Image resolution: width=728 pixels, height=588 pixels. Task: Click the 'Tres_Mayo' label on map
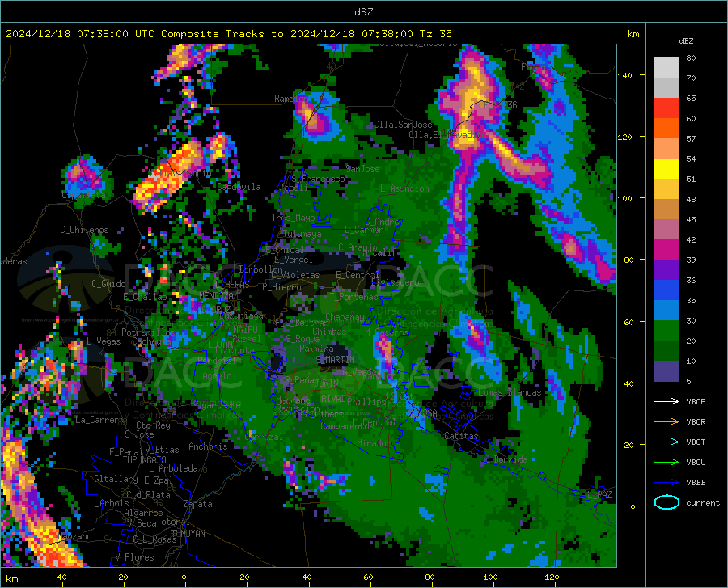(294, 218)
